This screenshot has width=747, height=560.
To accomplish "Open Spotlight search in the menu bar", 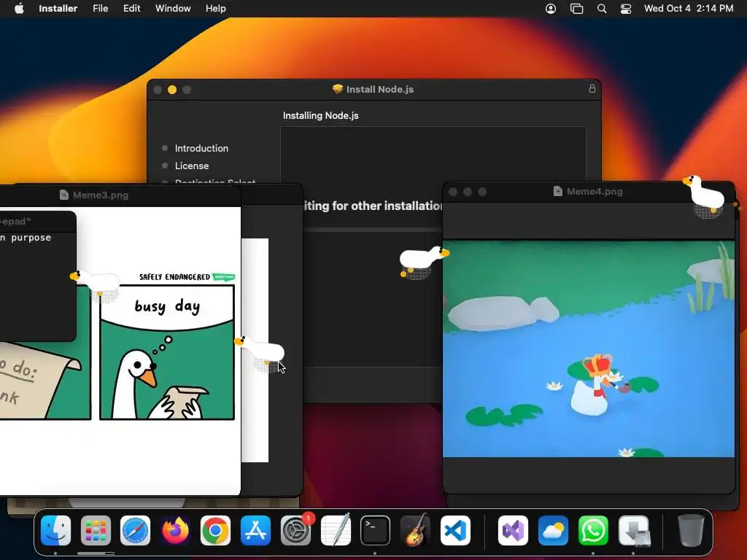I will pyautogui.click(x=602, y=9).
